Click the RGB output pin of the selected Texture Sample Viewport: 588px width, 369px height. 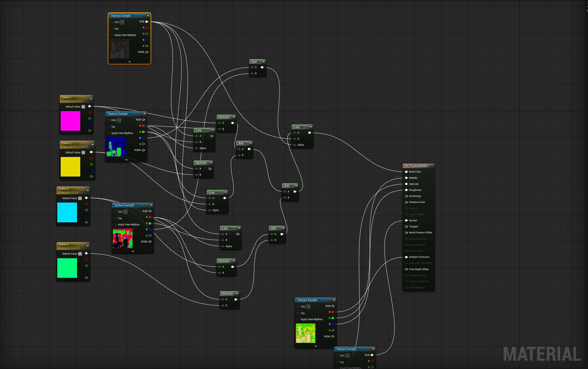147,22
